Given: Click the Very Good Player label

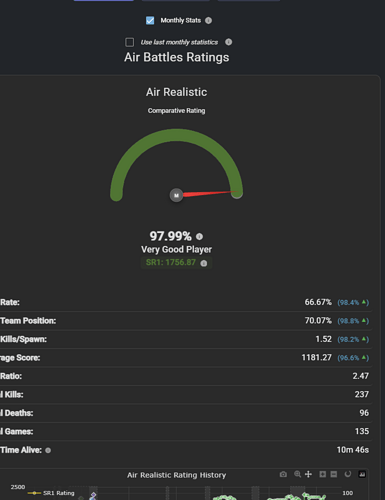Looking at the screenshot, I should tap(176, 249).
